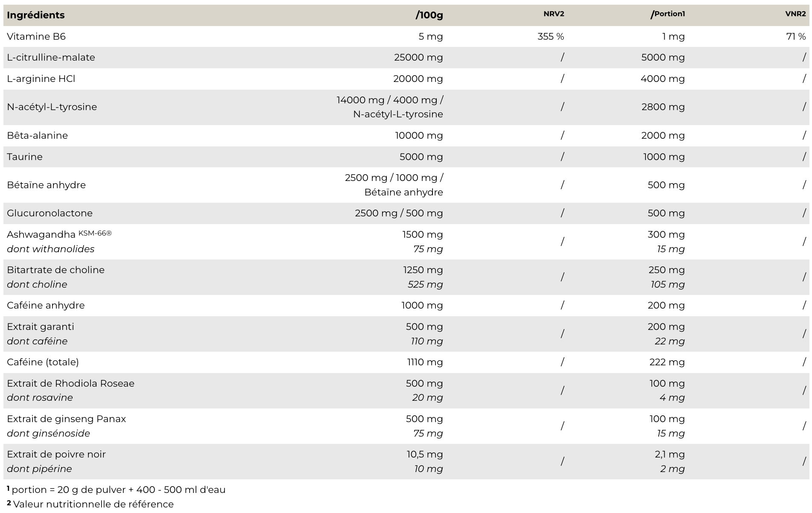
Task: Select the Extrait de poivre noir label
Action: coord(56,454)
